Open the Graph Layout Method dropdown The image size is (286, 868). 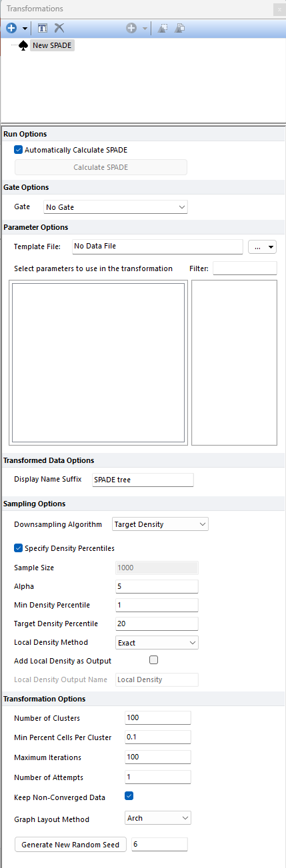pyautogui.click(x=158, y=817)
